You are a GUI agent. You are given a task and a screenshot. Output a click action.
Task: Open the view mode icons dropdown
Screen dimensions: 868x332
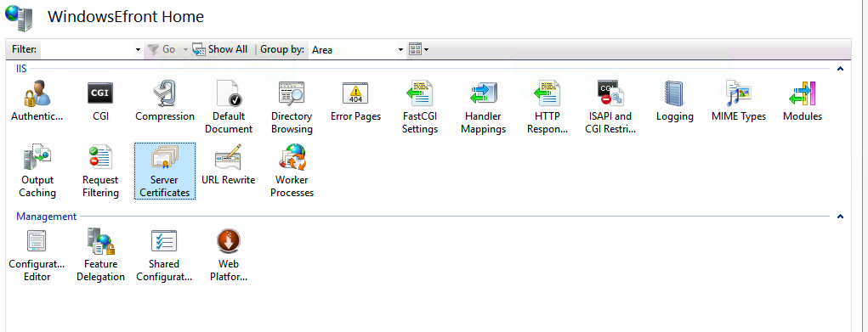(418, 50)
